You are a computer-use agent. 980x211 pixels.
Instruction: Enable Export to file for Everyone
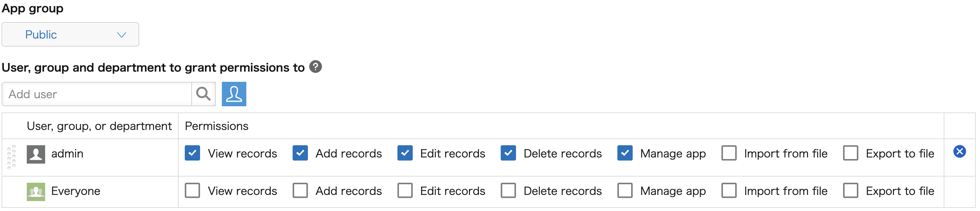click(851, 190)
